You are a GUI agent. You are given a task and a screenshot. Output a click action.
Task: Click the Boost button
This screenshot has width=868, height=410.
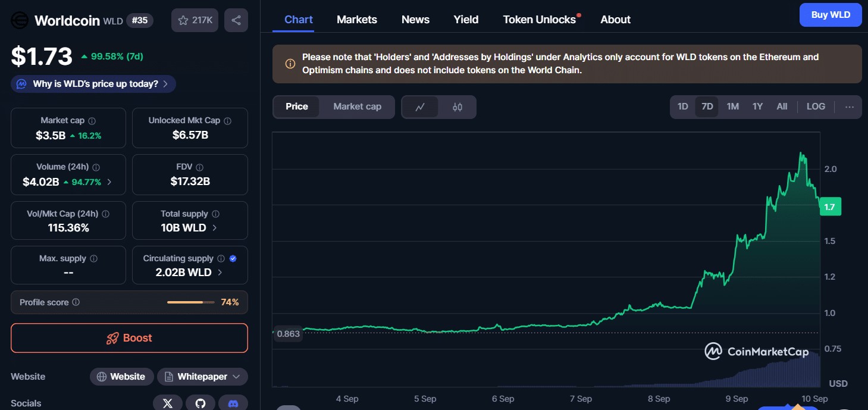pyautogui.click(x=129, y=338)
